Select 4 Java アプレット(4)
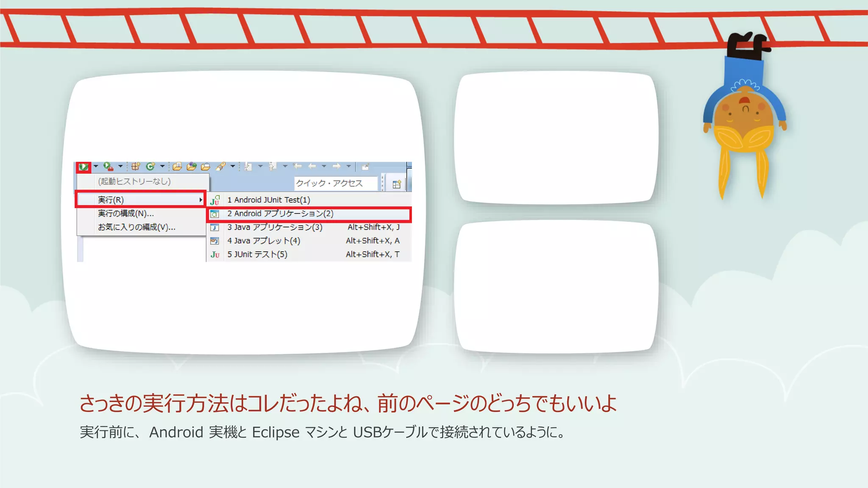868x488 pixels. click(309, 241)
